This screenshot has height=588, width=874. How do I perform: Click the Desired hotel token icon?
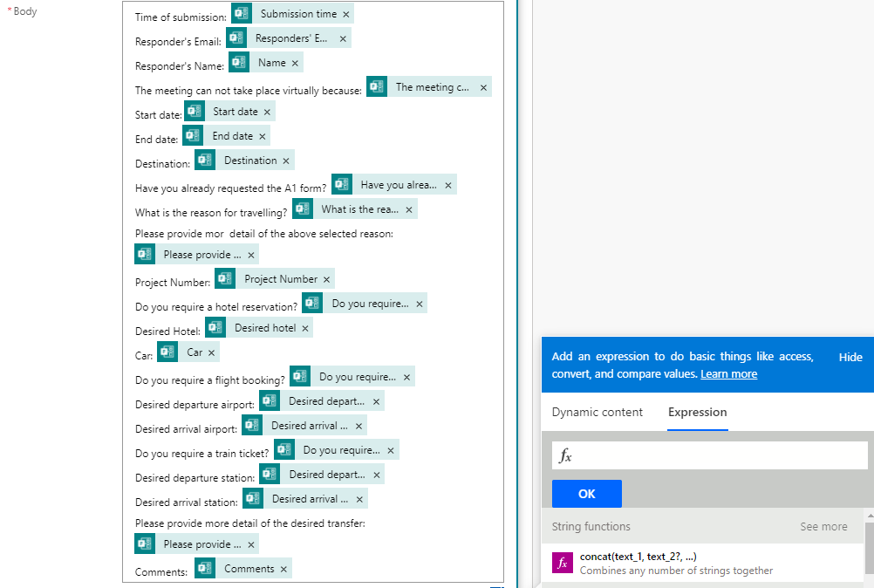click(215, 327)
